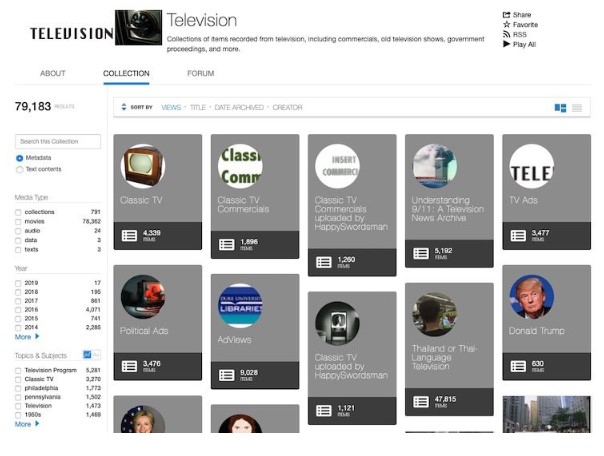This screenshot has height=456, width=604.
Task: Open the RSS feed icon
Action: [x=506, y=35]
